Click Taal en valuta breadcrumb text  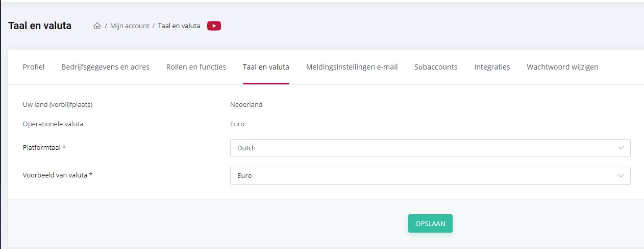[179, 26]
